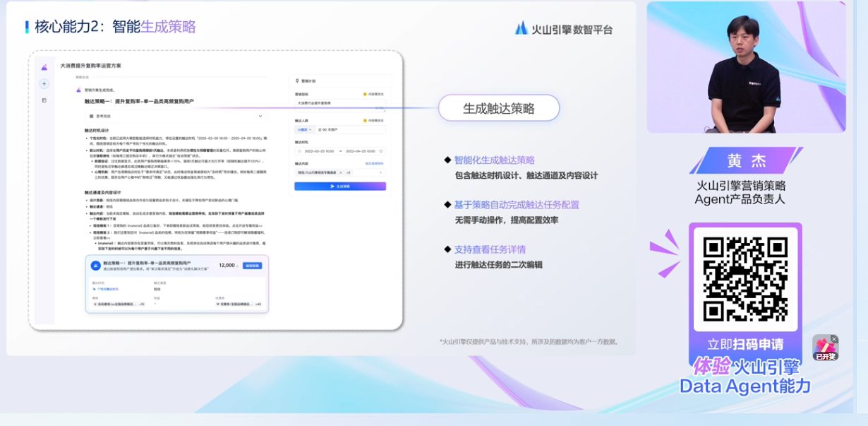Click the 12,000 audience count on the card
Image resolution: width=868 pixels, height=426 pixels.
[x=227, y=266]
